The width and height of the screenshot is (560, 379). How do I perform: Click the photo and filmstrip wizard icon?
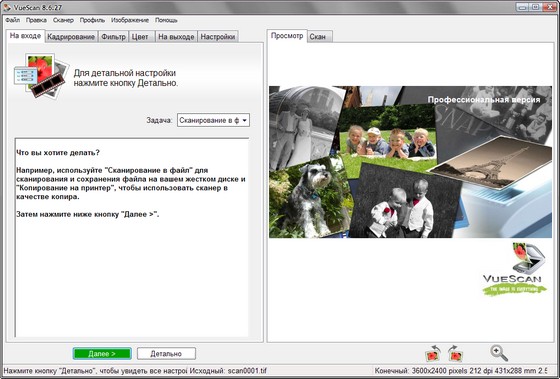40,76
